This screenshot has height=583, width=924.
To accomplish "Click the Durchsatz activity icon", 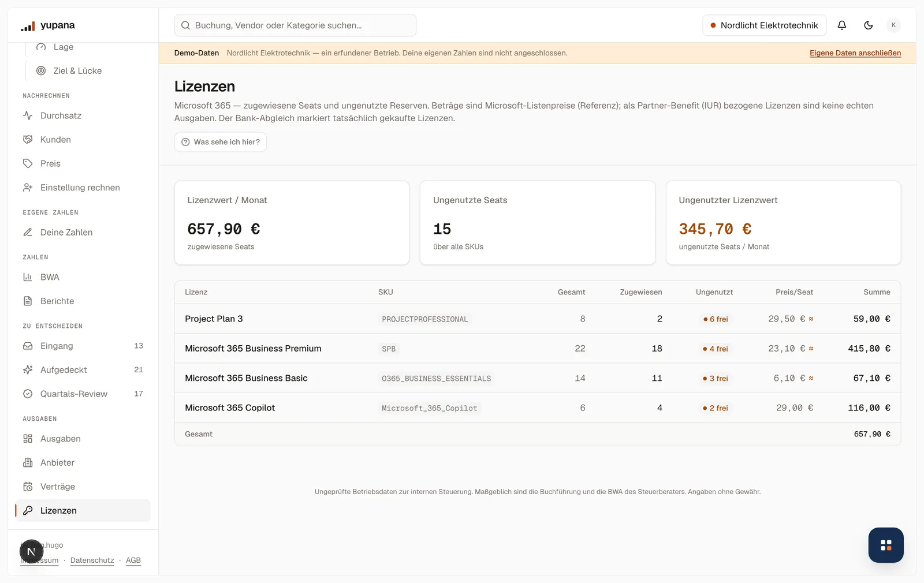I will 28,115.
